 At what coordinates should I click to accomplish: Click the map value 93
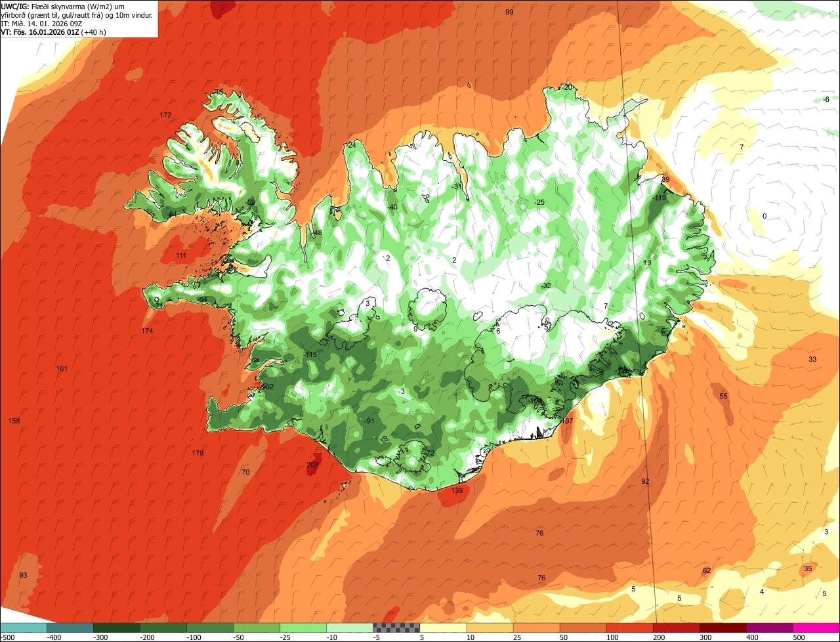(23, 575)
